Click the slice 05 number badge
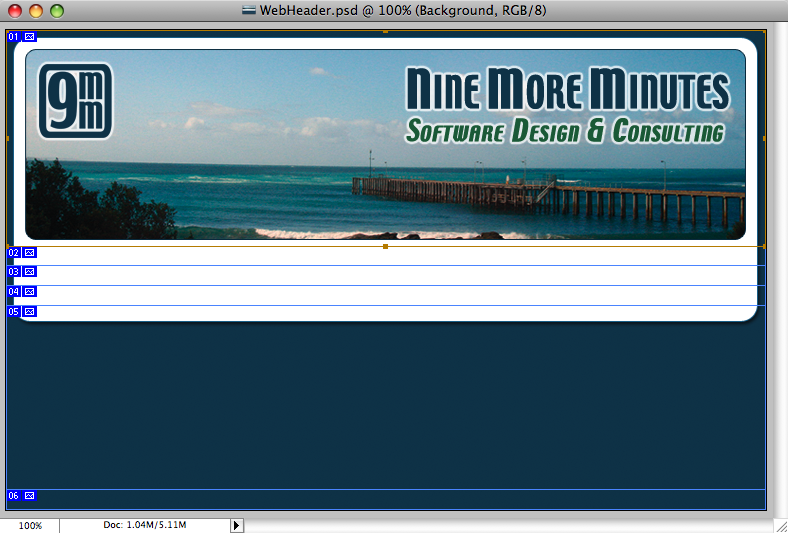 point(14,311)
